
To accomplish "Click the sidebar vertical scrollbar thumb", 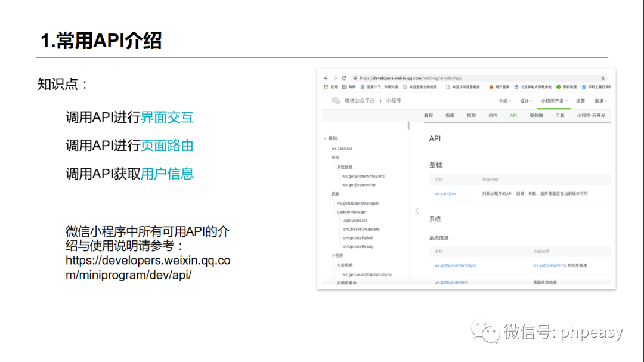I will (x=408, y=126).
